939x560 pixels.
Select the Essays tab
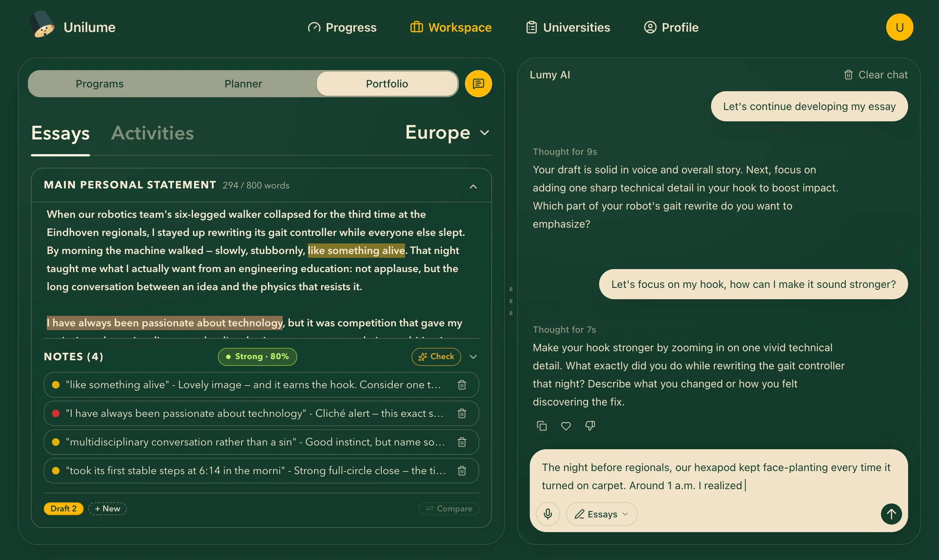60,133
